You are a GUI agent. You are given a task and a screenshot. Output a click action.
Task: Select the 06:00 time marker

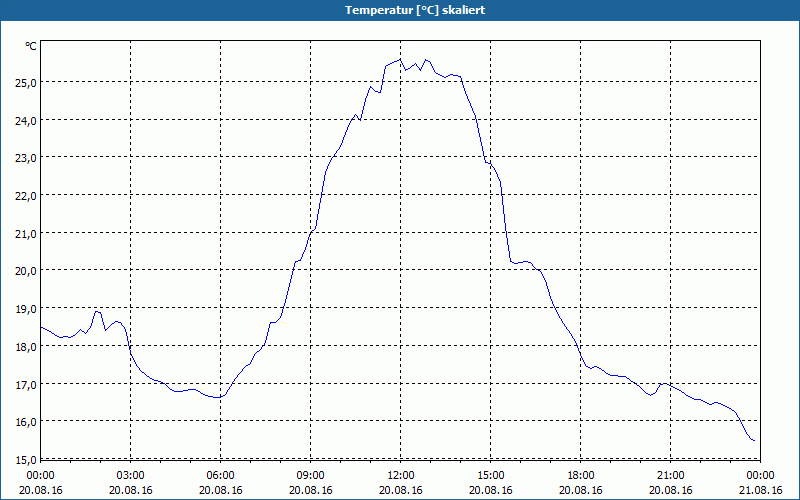221,475
